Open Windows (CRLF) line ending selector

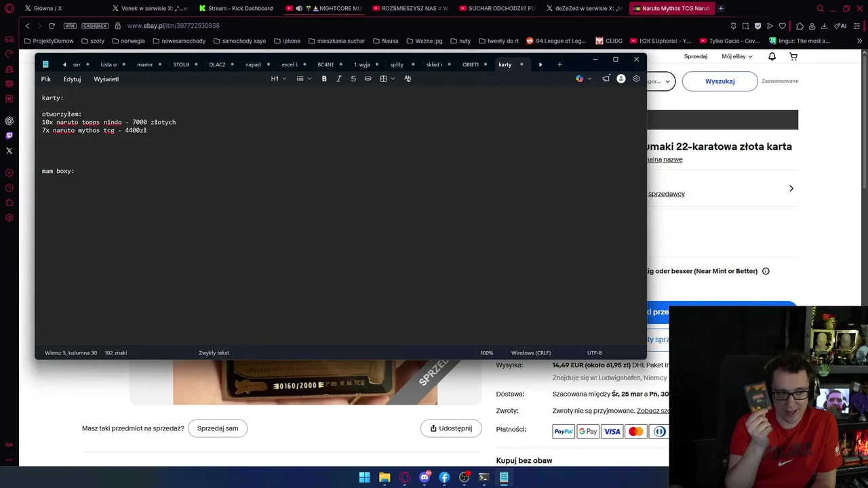(531, 352)
